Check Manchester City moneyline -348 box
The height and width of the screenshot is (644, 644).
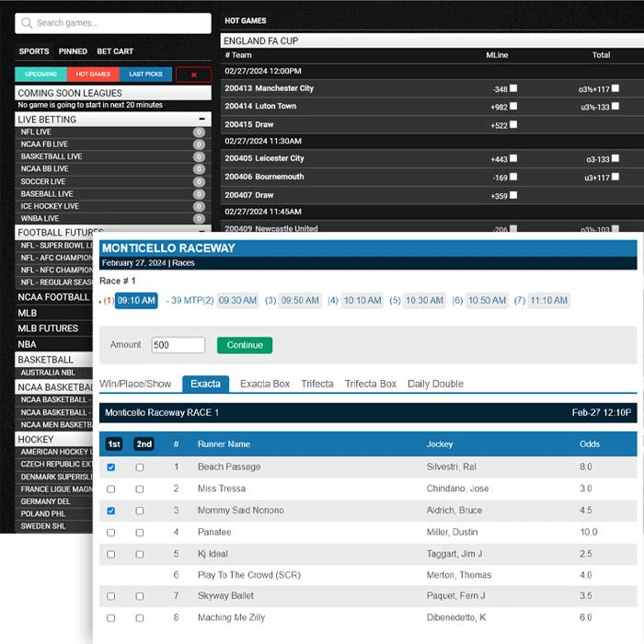(513, 88)
